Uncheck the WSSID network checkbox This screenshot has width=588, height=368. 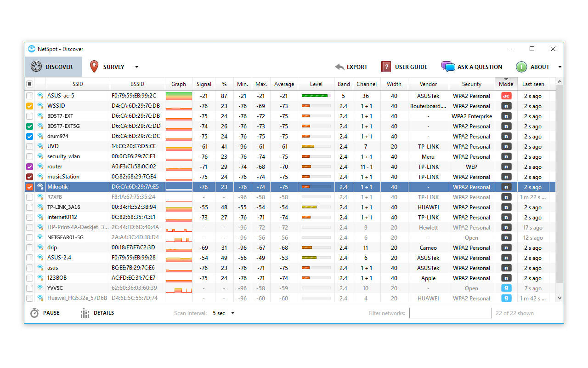coord(29,106)
